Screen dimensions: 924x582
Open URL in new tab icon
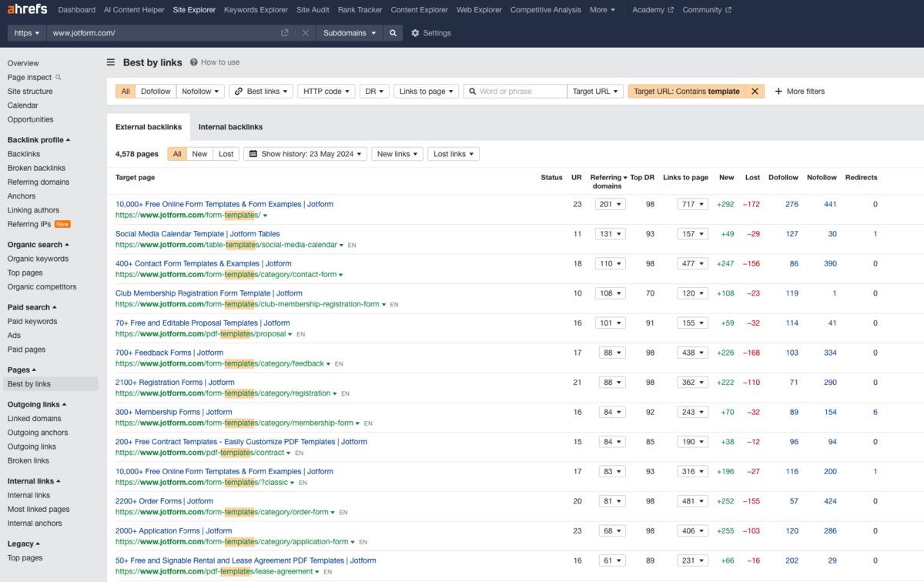(x=285, y=33)
